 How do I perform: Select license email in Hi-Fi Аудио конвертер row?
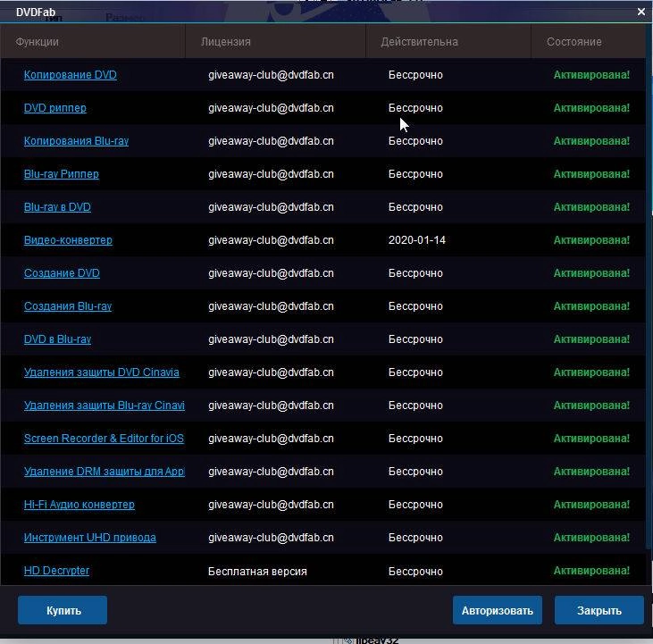(x=271, y=505)
